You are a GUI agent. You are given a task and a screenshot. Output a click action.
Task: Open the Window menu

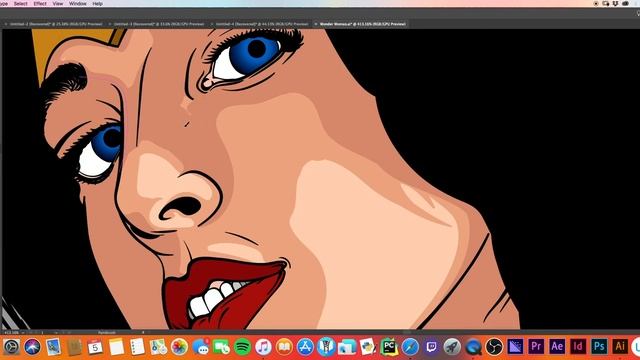tap(78, 3)
